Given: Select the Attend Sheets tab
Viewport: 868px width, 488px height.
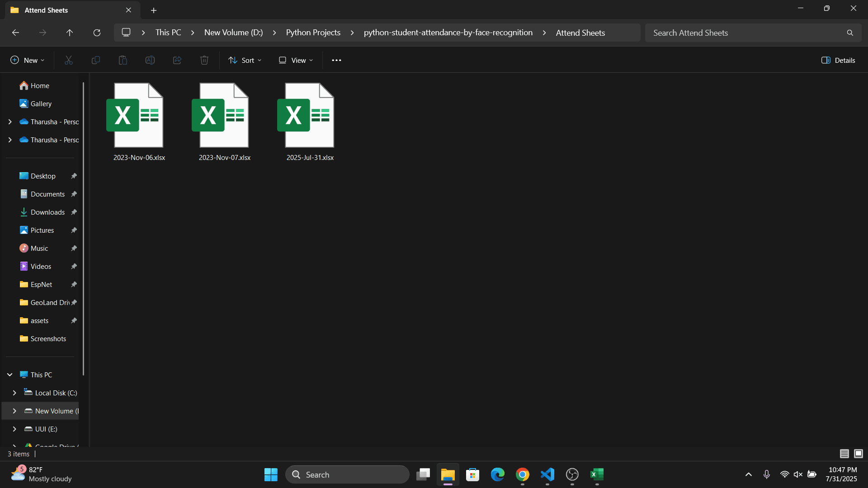Looking at the screenshot, I should [x=68, y=10].
